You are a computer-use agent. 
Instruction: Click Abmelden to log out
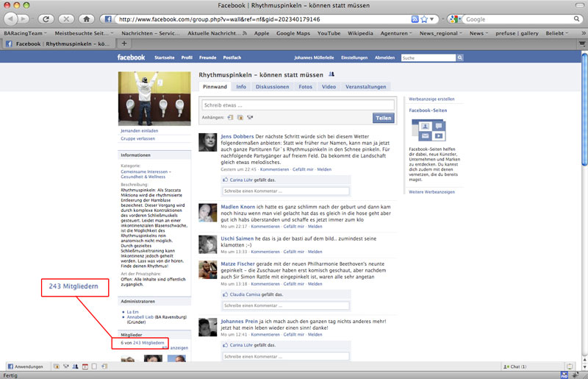click(x=384, y=57)
